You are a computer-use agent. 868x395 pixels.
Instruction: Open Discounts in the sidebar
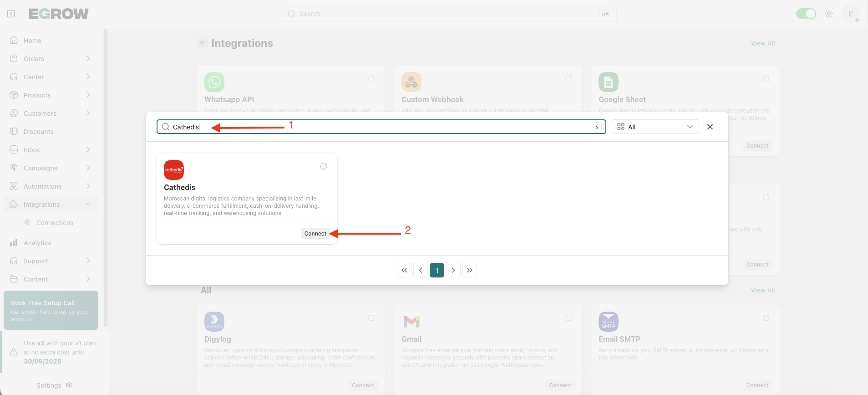pyautogui.click(x=51, y=132)
